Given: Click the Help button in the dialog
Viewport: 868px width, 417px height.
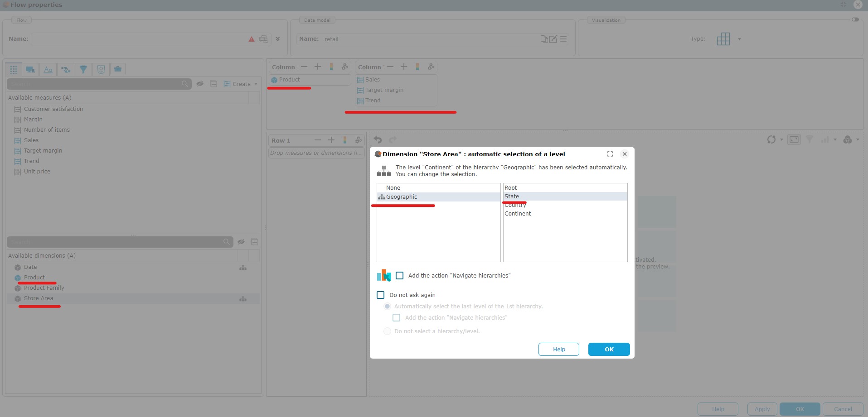Looking at the screenshot, I should tap(558, 350).
